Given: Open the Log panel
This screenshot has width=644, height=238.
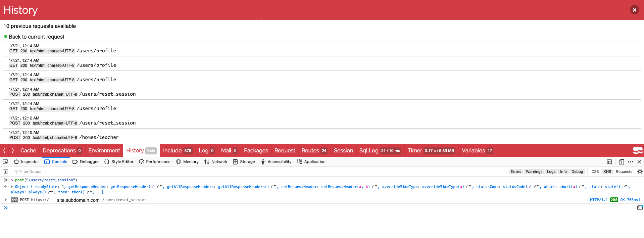Looking at the screenshot, I should coord(206,150).
